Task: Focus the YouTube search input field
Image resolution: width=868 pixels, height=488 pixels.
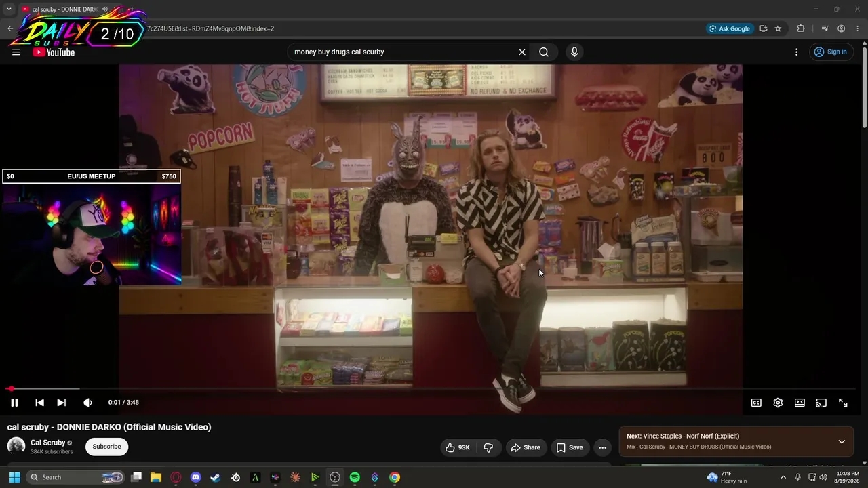Action: click(403, 52)
